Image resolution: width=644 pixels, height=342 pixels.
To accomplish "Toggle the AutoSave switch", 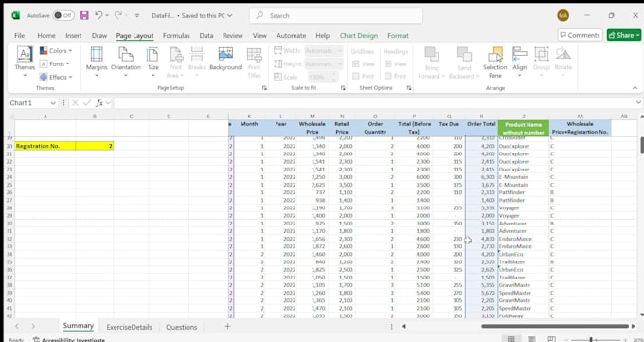I will (63, 15).
